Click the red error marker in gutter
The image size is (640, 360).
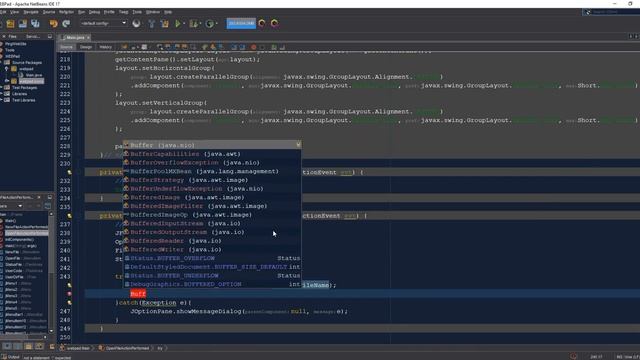click(x=69, y=294)
